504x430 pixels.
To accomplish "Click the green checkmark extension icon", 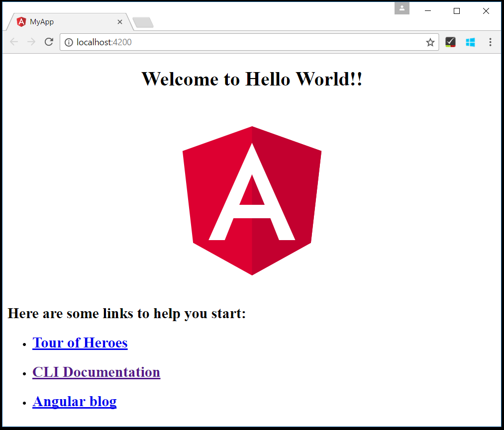I will click(x=450, y=42).
